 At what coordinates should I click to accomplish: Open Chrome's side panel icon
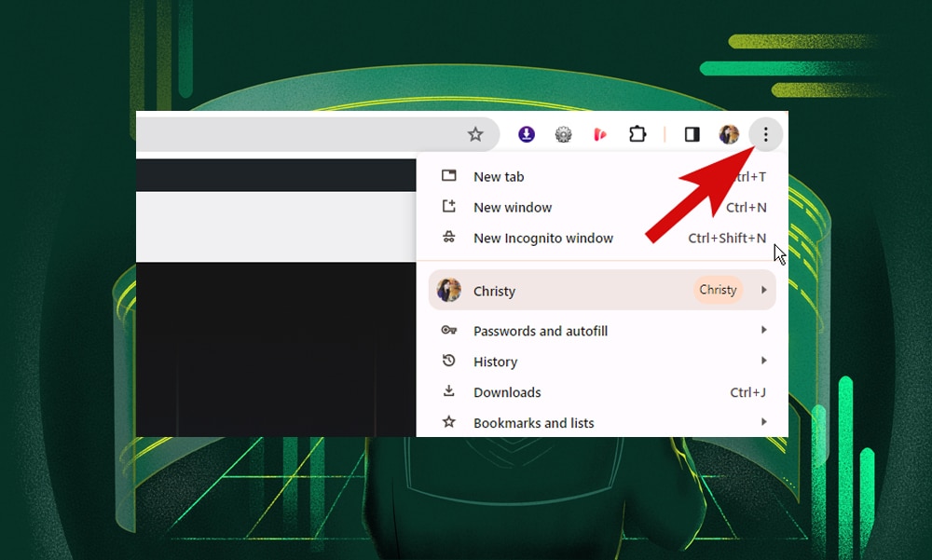pos(692,134)
